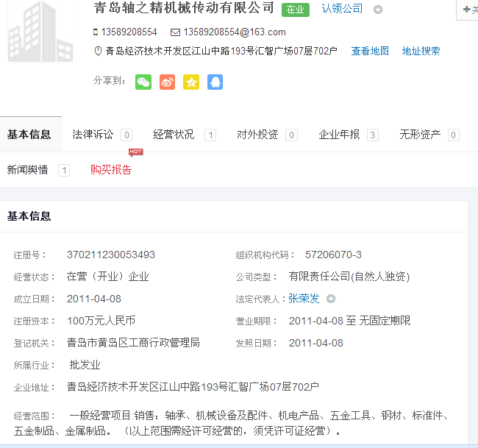This screenshot has width=478, height=448.
Task: Share to WeChat via green icon
Action: pos(143,82)
